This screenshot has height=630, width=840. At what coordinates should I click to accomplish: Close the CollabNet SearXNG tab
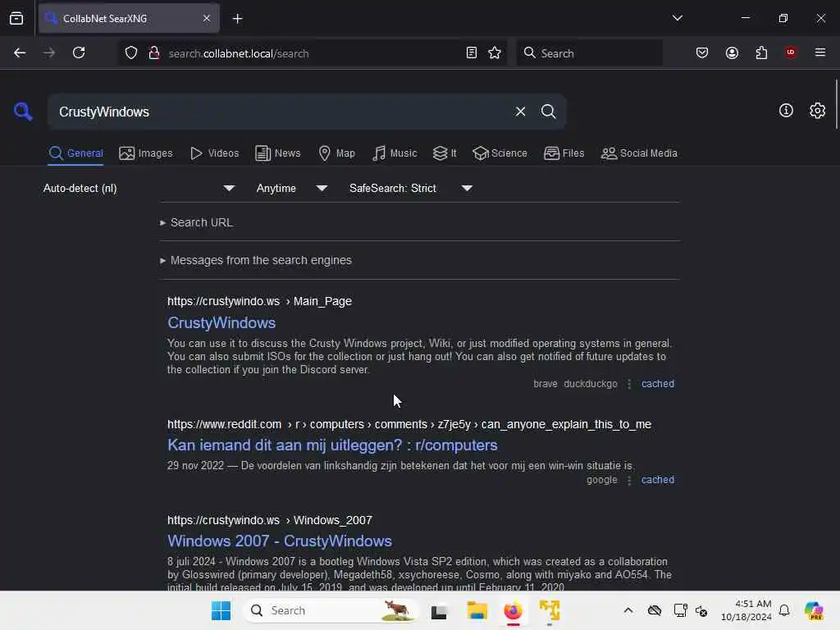[x=207, y=19]
